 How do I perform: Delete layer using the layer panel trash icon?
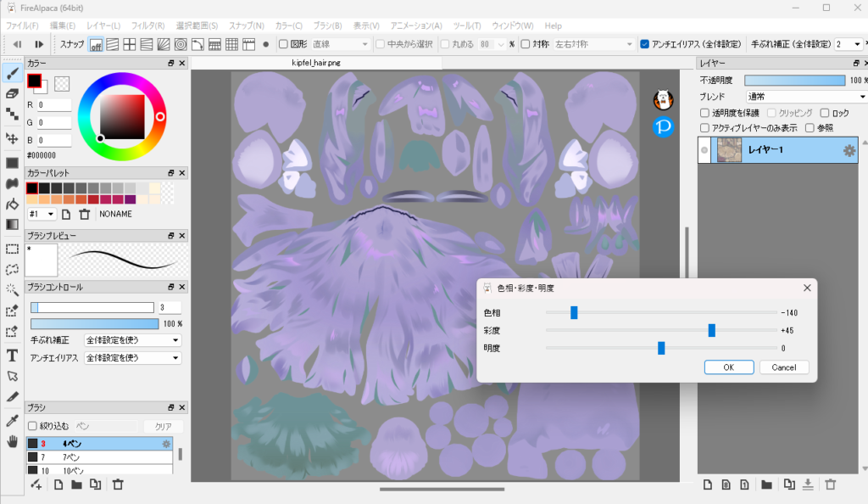pyautogui.click(x=831, y=484)
